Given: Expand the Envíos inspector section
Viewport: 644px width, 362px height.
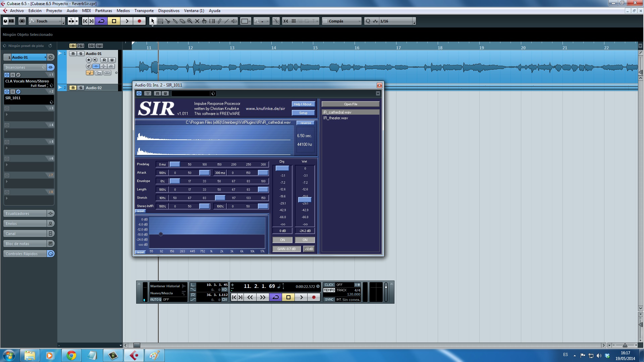Looking at the screenshot, I should (x=25, y=224).
